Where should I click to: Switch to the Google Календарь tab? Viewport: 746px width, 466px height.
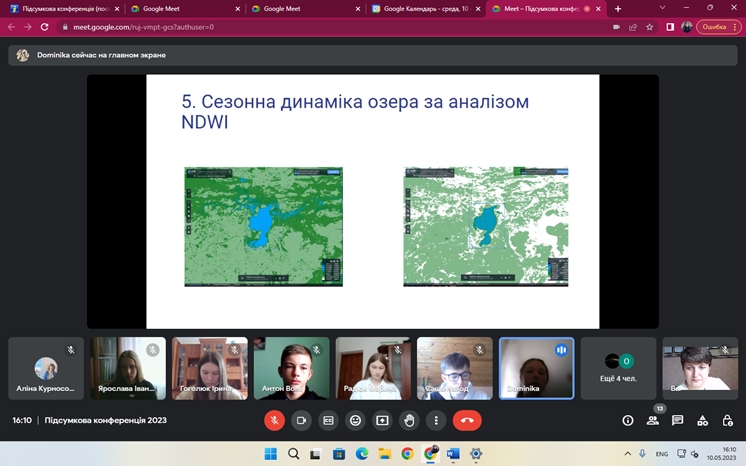[x=425, y=9]
